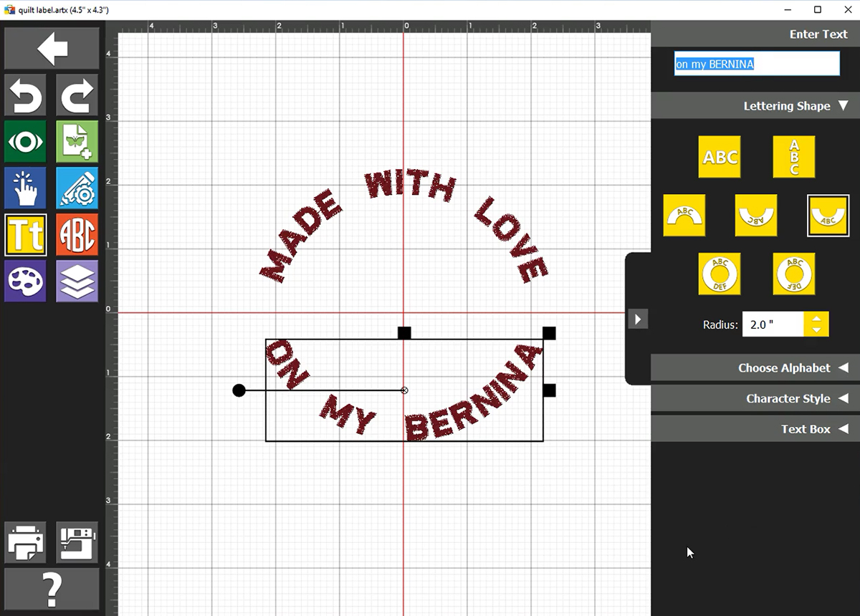Maximize the application window
The height and width of the screenshot is (616, 860).
tap(818, 9)
